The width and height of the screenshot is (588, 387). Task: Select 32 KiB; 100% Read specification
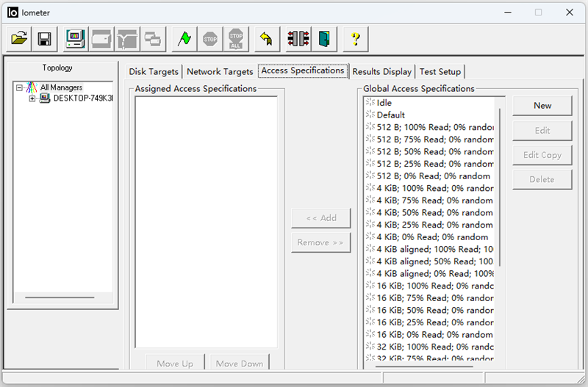429,347
